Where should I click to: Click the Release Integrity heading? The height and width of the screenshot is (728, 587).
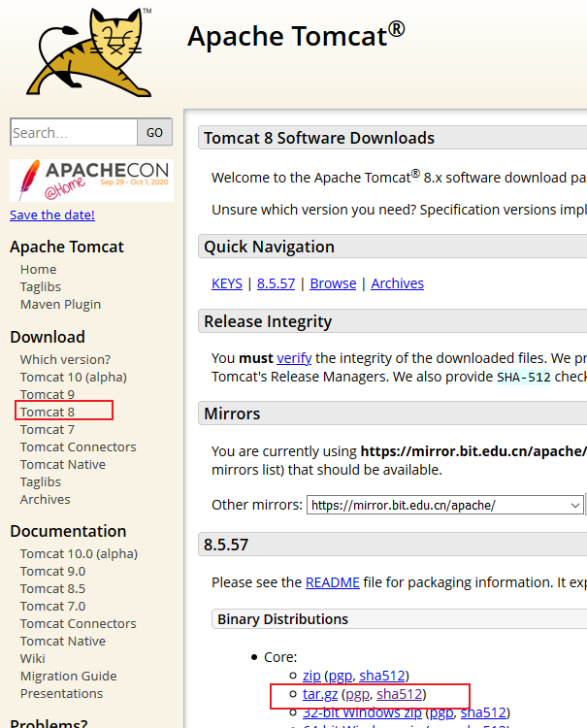pyautogui.click(x=268, y=321)
